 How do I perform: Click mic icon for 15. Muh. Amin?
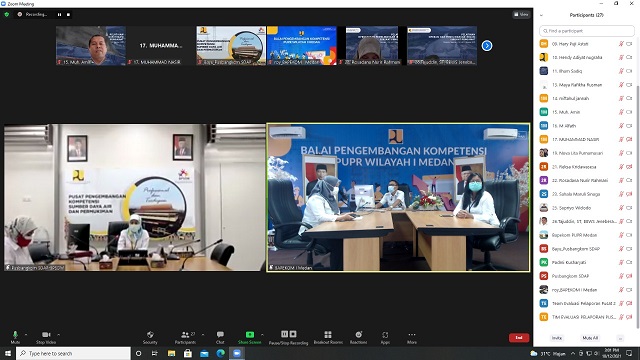(621, 112)
